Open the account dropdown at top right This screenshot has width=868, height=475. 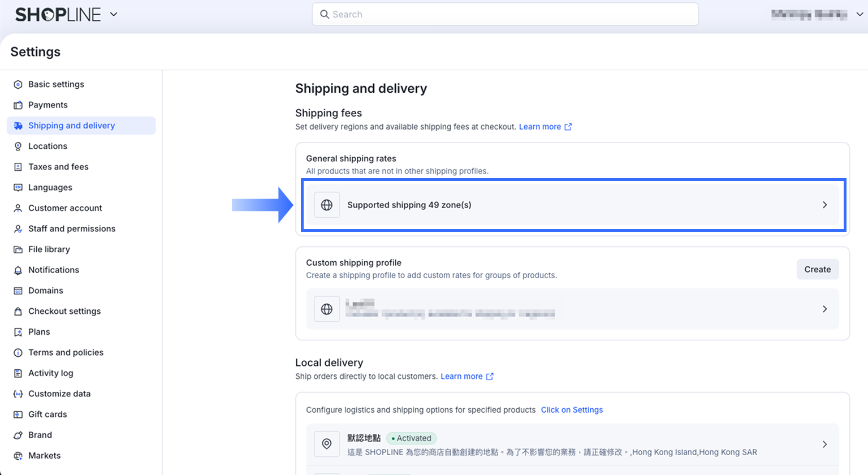click(x=860, y=15)
